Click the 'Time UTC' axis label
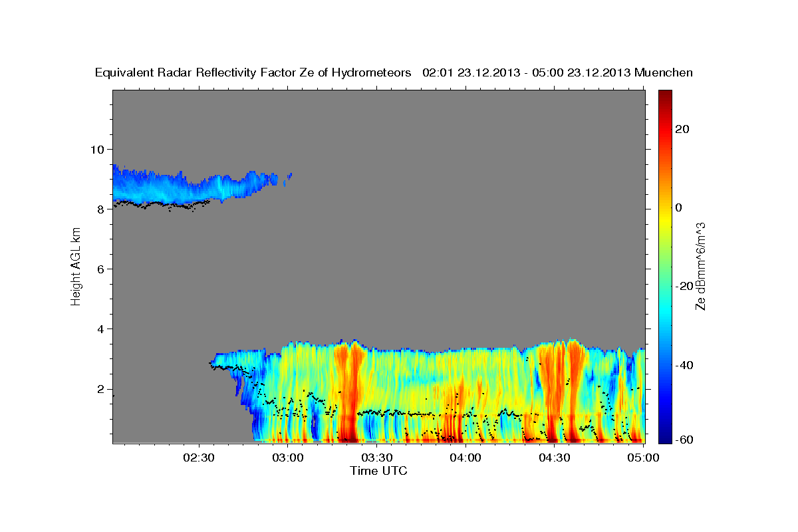The height and width of the screenshot is (532, 798). [x=378, y=471]
